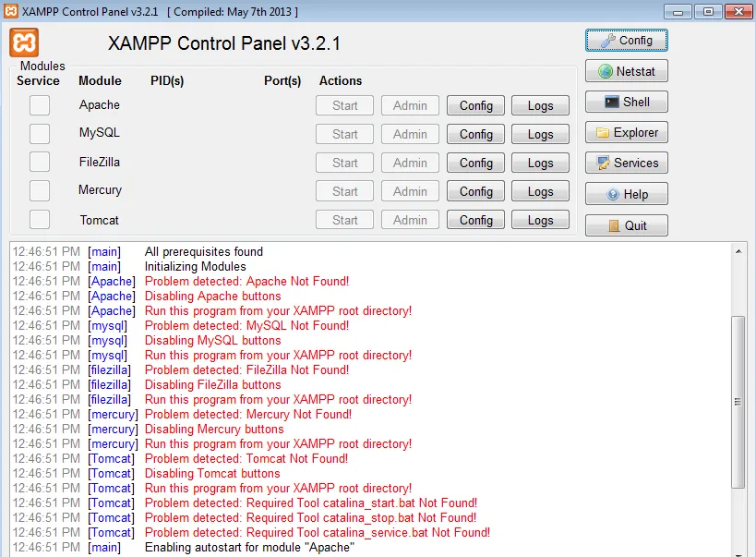The image size is (756, 557).
Task: Open FileZilla Config menu
Action: pyautogui.click(x=476, y=163)
